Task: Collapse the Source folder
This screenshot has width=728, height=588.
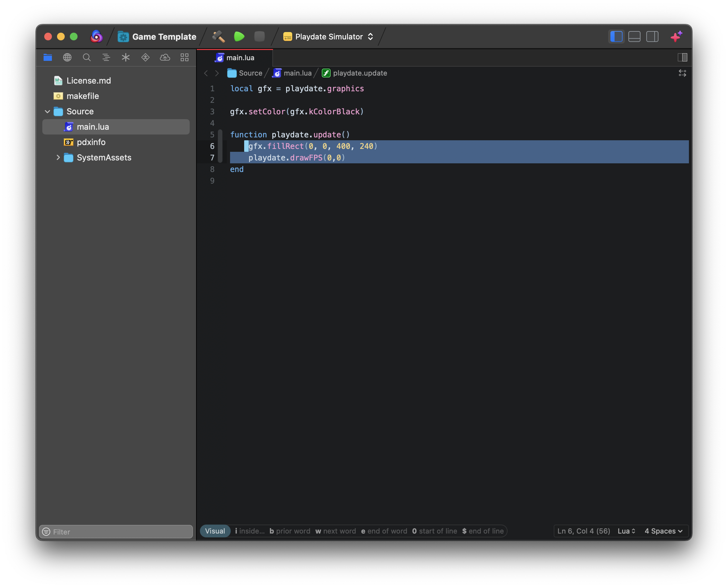Action: [47, 111]
